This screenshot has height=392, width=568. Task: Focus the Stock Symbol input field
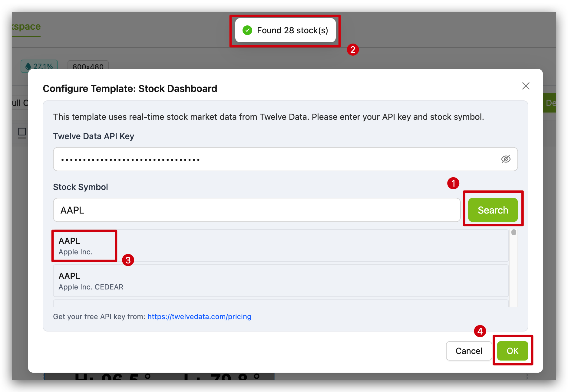pyautogui.click(x=257, y=210)
